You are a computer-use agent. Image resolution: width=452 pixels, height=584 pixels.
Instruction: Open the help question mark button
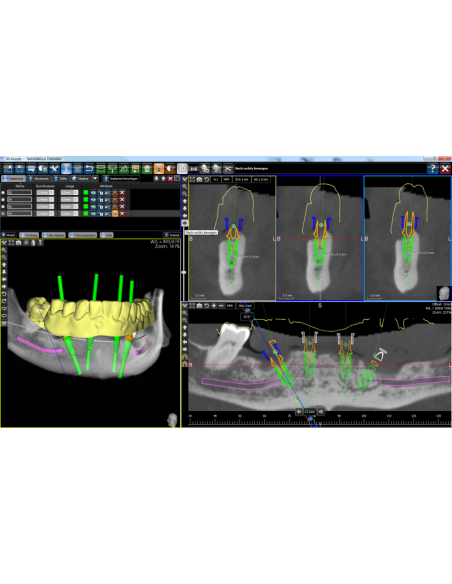pyautogui.click(x=432, y=169)
